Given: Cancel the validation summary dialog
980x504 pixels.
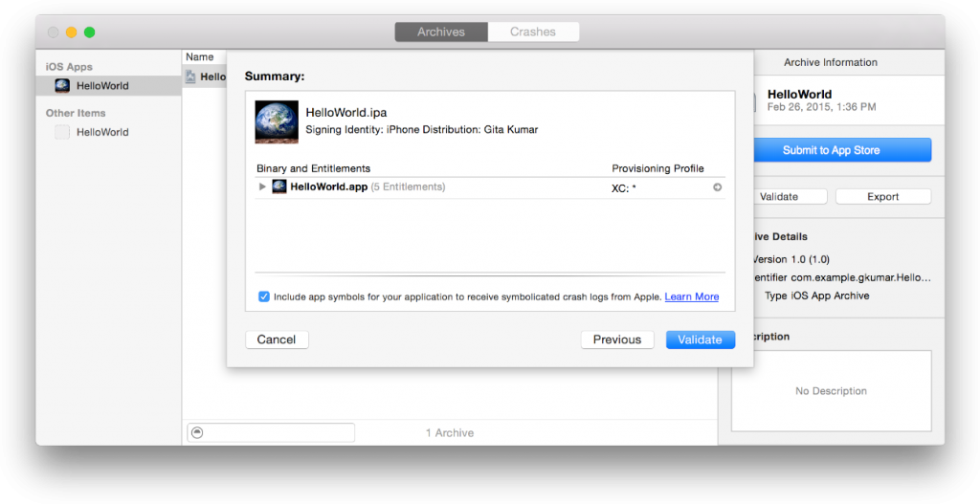Looking at the screenshot, I should 277,340.
